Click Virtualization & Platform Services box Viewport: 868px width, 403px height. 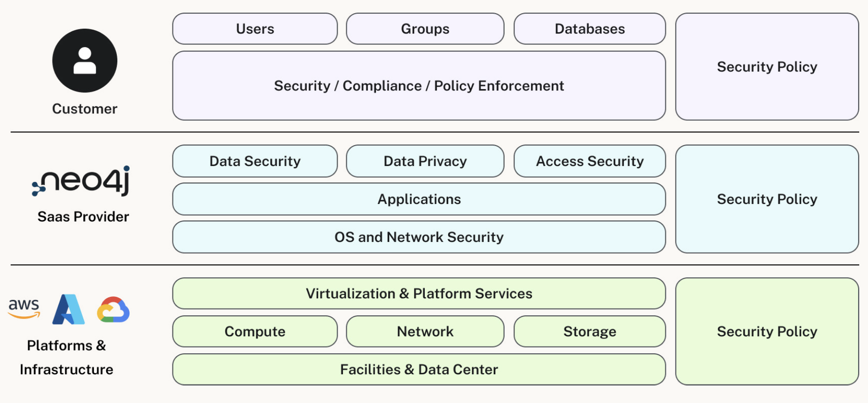pyautogui.click(x=419, y=294)
